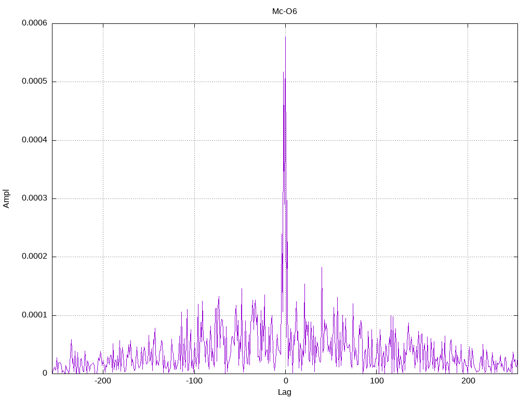Click the x-axis tick label 0
This screenshot has width=532, height=399.
286,381
